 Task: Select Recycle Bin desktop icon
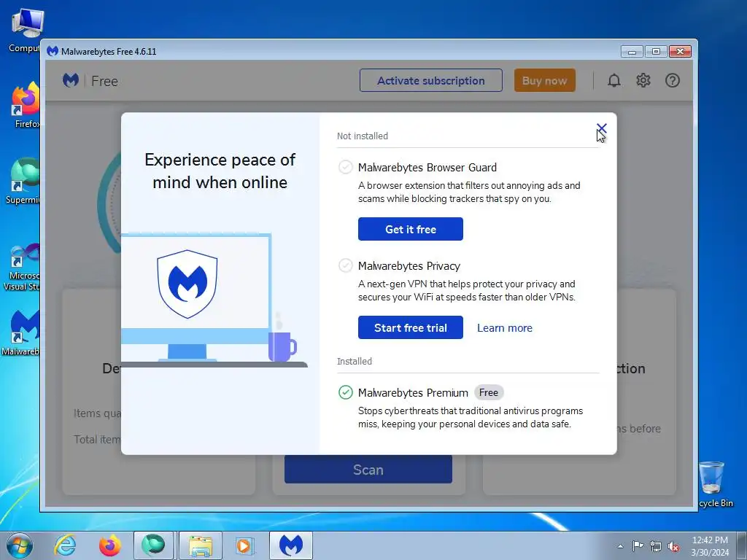[x=715, y=484]
